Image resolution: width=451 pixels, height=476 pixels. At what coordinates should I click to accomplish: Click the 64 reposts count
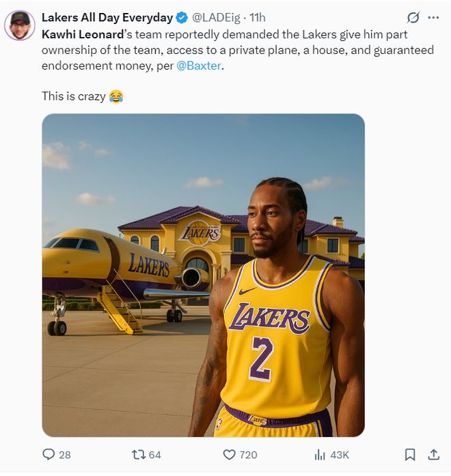pos(154,455)
